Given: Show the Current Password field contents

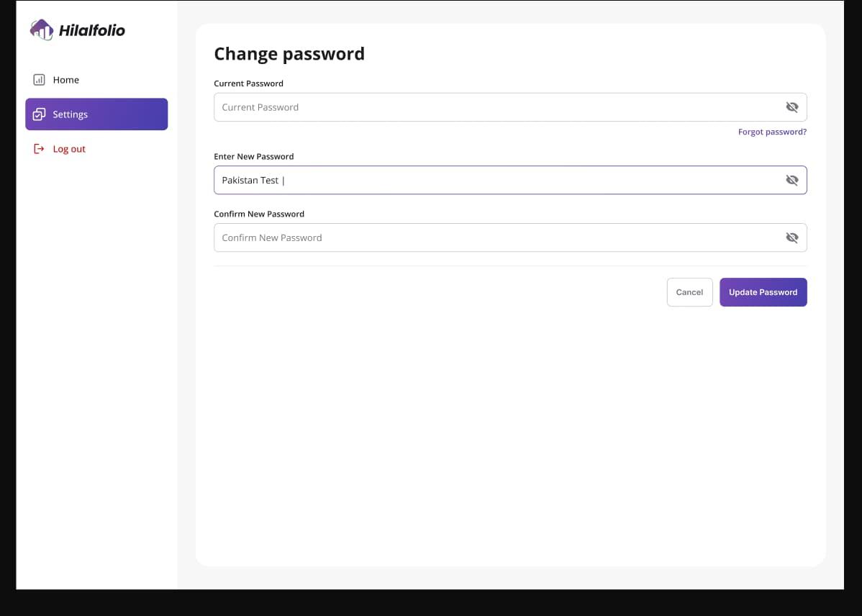Looking at the screenshot, I should coord(791,107).
